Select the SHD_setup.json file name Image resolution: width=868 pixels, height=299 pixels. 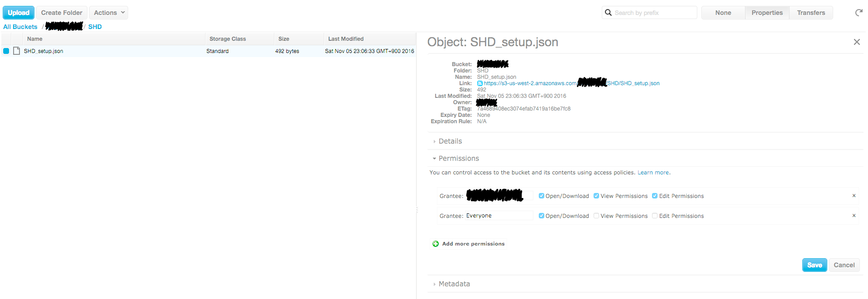click(x=43, y=51)
